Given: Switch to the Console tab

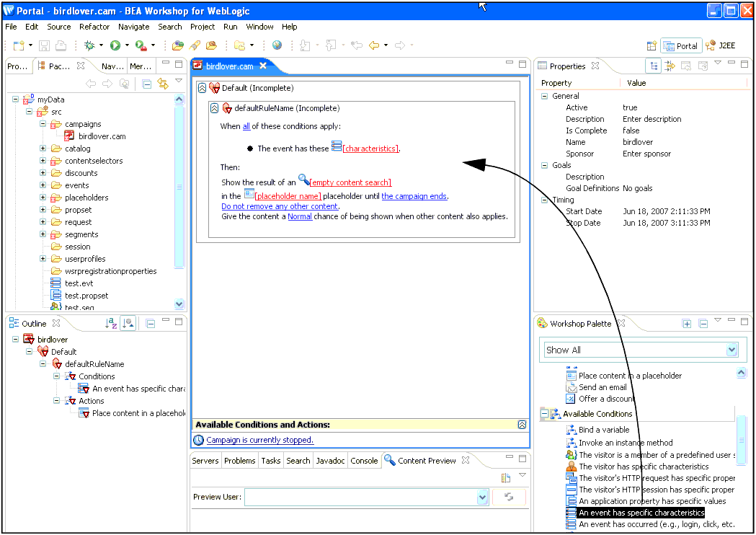Looking at the screenshot, I should coord(364,461).
